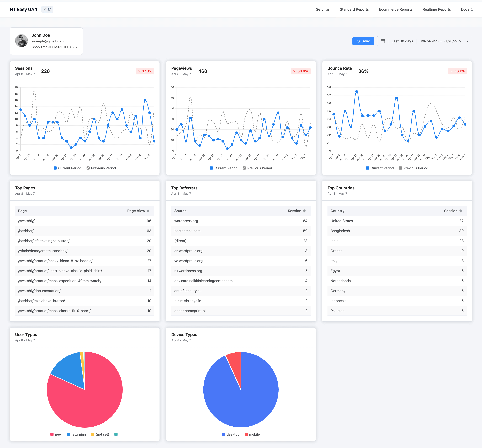Click the Page View sort arrows icon
The image size is (482, 448).
point(148,211)
